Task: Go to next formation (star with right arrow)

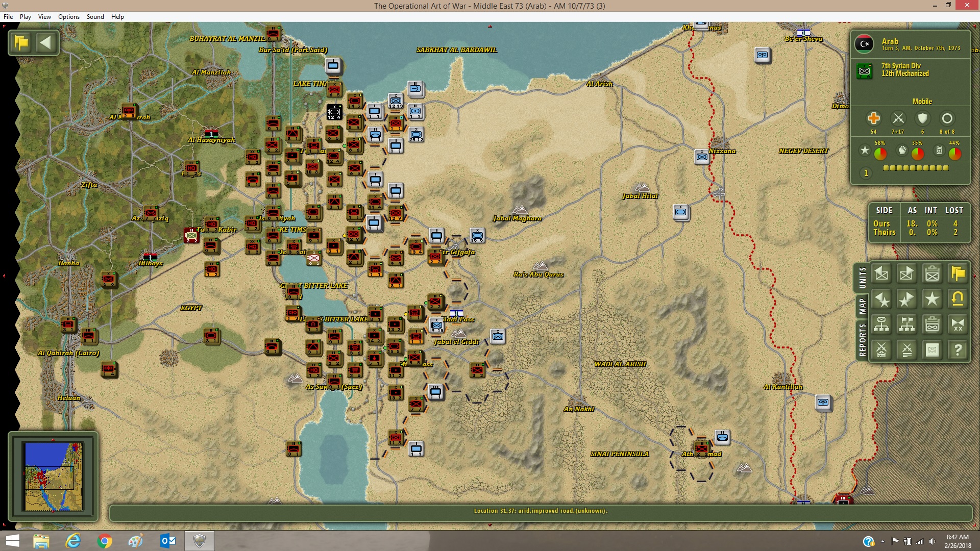Action: (x=906, y=299)
